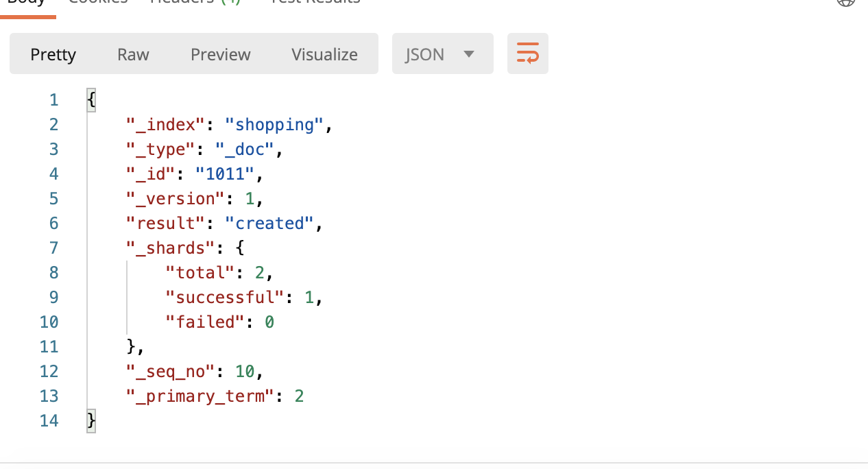Switch to the Raw view
This screenshot has height=469, width=868.
pos(133,54)
